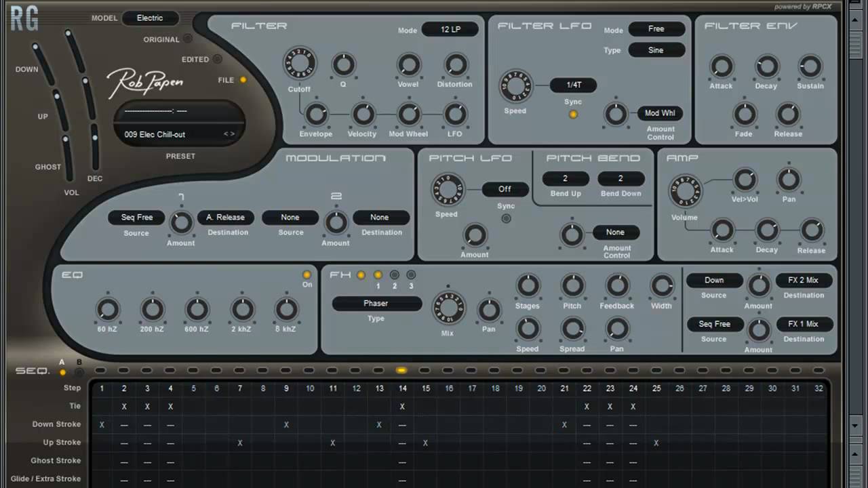Image resolution: width=868 pixels, height=488 pixels.
Task: Open the Down FX source menu
Action: (x=714, y=281)
